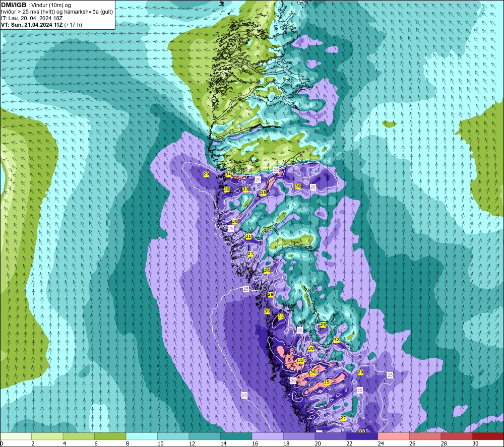This screenshot has height=447, width=504.
Task: Click the 12–14 m/s teal legend swatch
Action: (x=205, y=436)
